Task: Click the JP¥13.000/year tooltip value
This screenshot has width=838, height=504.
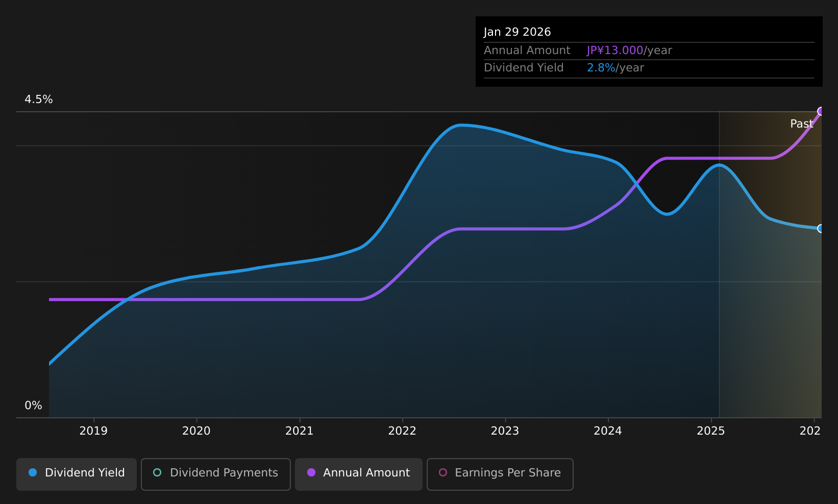Action: point(629,51)
